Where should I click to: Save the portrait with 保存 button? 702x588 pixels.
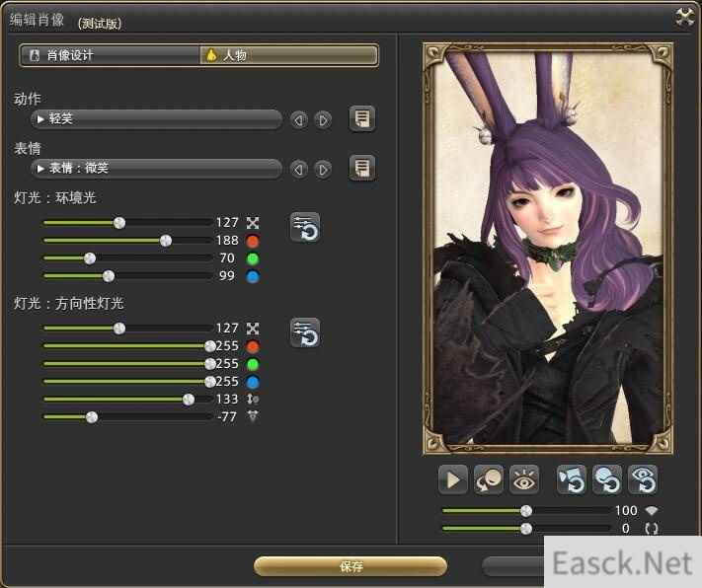pyautogui.click(x=351, y=567)
